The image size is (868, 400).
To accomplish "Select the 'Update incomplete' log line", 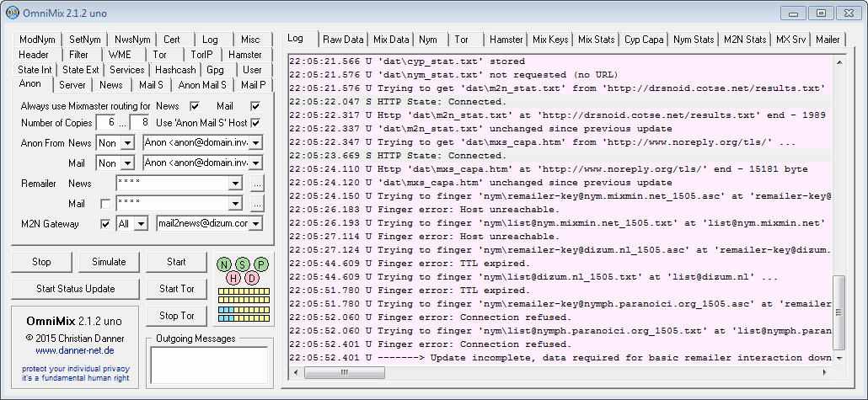I will [x=560, y=357].
